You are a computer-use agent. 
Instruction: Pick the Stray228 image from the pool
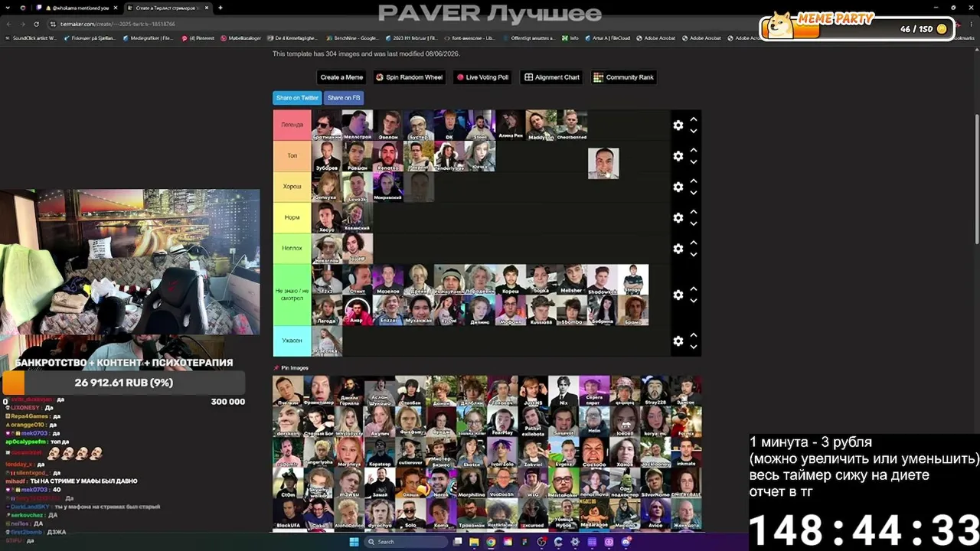tap(655, 391)
